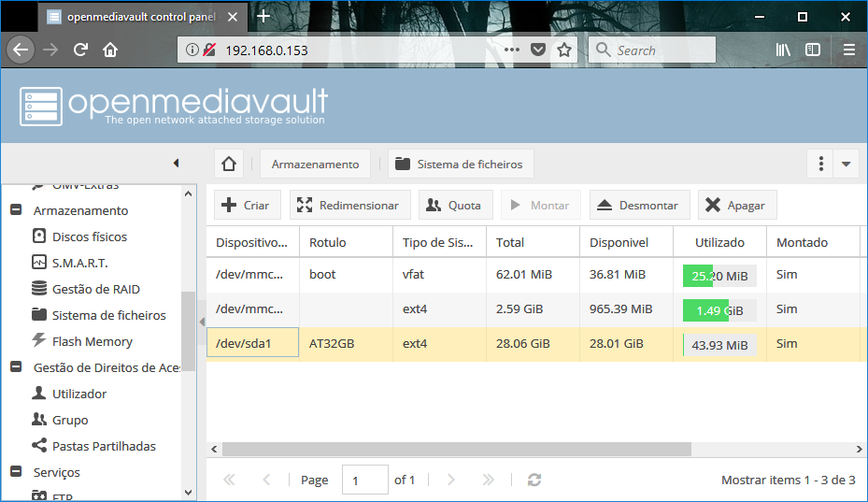Image resolution: width=868 pixels, height=502 pixels.
Task: Open Grupo management
Action: (x=60, y=420)
